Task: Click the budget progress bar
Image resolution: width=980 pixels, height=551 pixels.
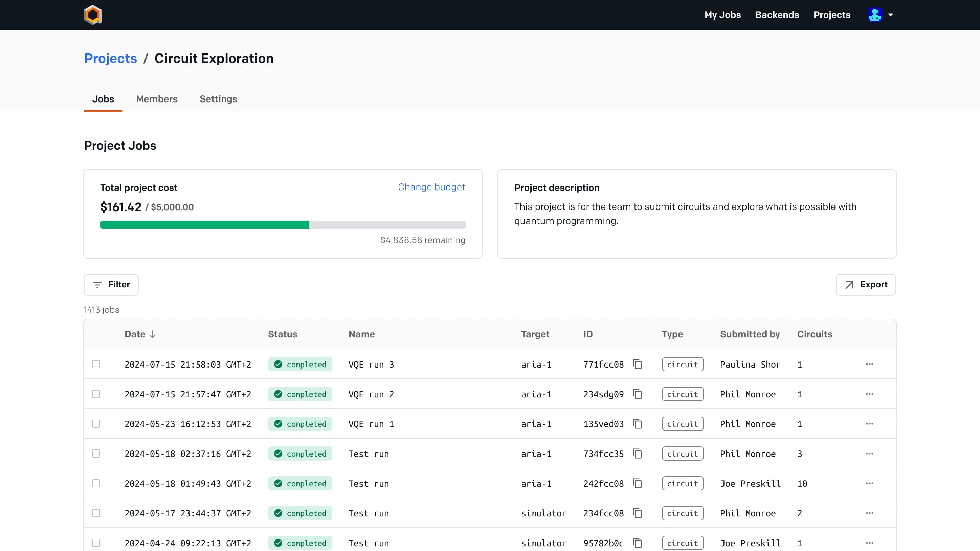Action: click(282, 225)
